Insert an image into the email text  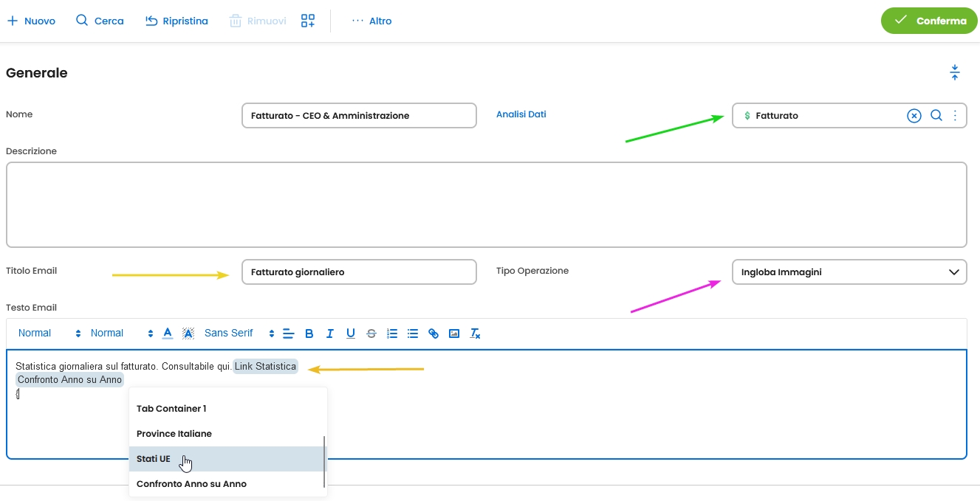[x=454, y=334]
